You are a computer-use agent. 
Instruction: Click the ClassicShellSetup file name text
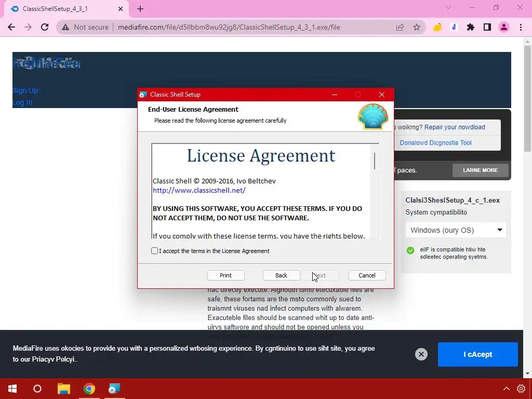[453, 200]
